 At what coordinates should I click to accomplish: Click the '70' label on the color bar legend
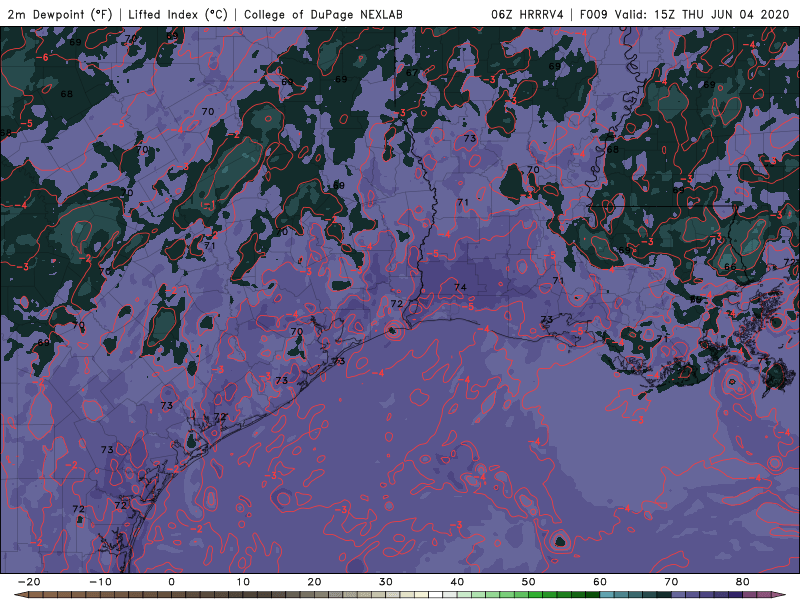[671, 582]
